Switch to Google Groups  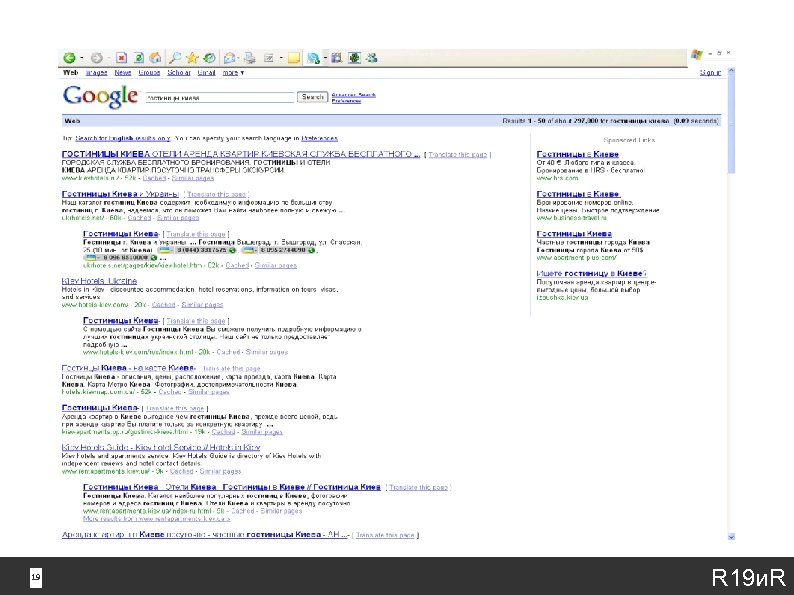[x=149, y=73]
